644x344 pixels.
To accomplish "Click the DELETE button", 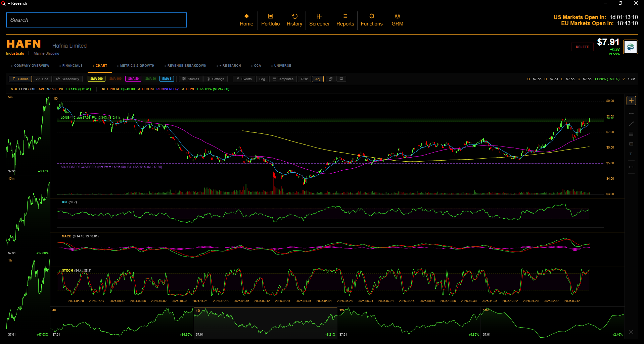I will coord(582,47).
